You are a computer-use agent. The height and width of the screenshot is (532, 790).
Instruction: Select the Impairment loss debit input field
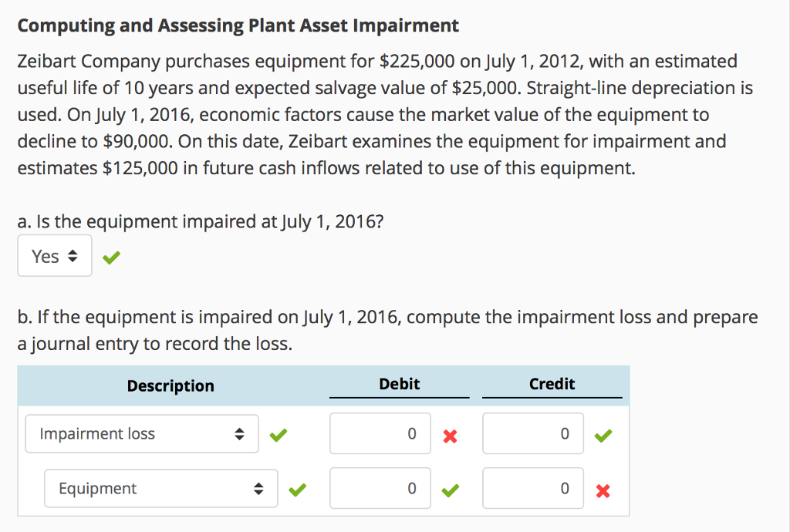pos(380,433)
